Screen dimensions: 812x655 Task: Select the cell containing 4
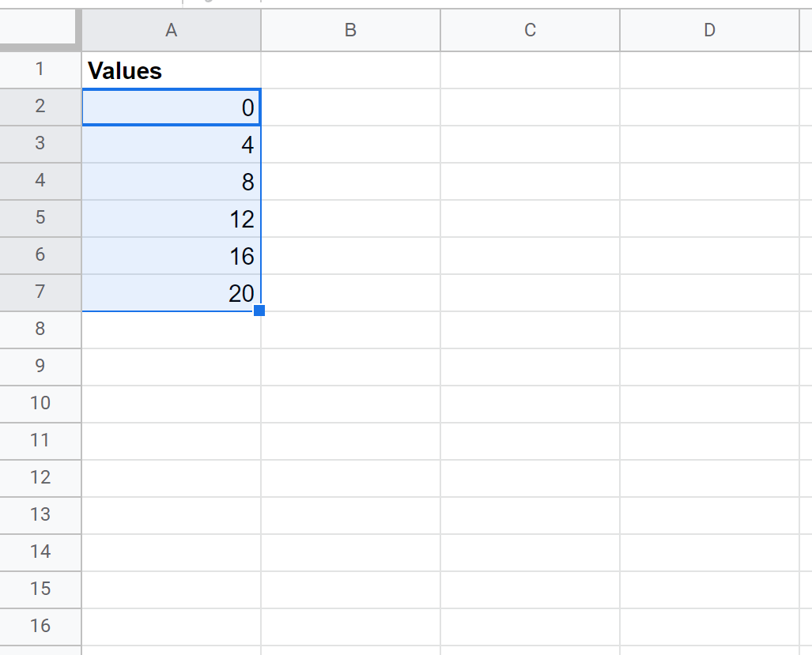tap(171, 145)
